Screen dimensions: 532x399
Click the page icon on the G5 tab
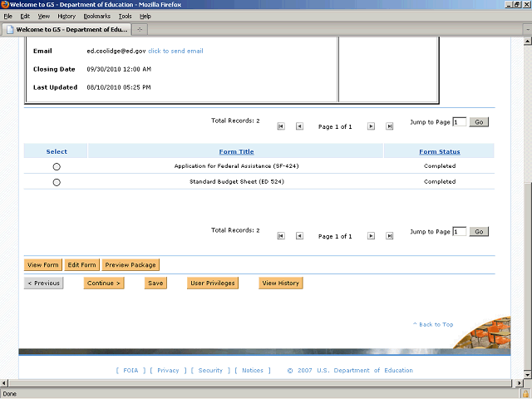(10, 30)
